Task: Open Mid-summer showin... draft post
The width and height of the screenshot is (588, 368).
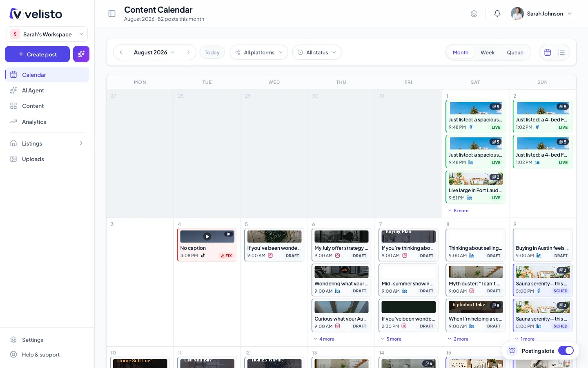Action: click(408, 280)
